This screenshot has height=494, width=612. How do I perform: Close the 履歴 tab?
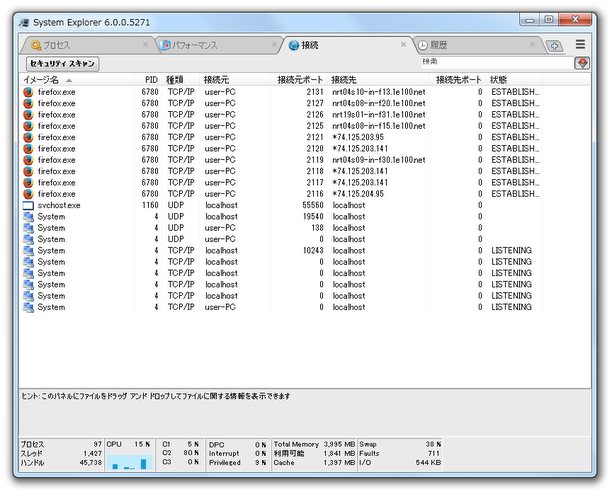pyautogui.click(x=532, y=45)
